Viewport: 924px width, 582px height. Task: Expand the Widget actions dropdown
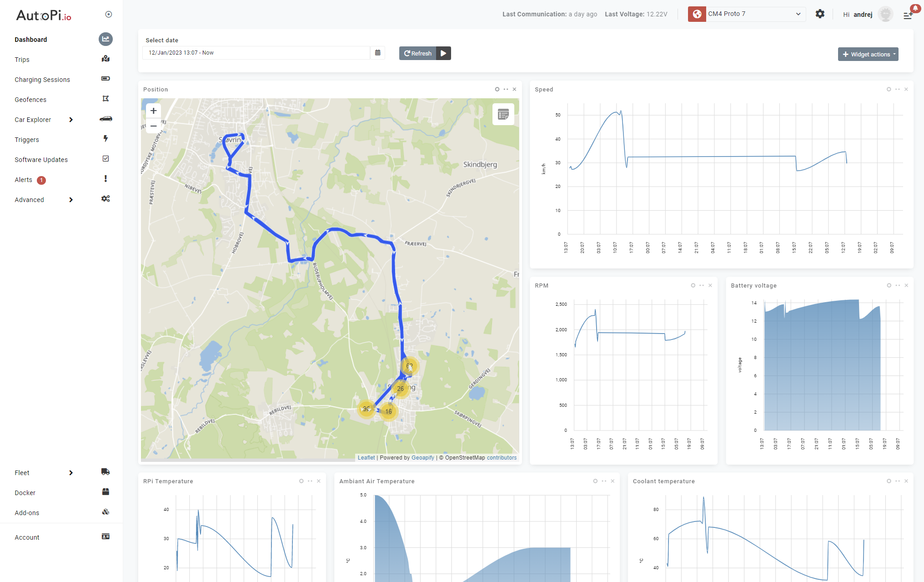coord(868,54)
